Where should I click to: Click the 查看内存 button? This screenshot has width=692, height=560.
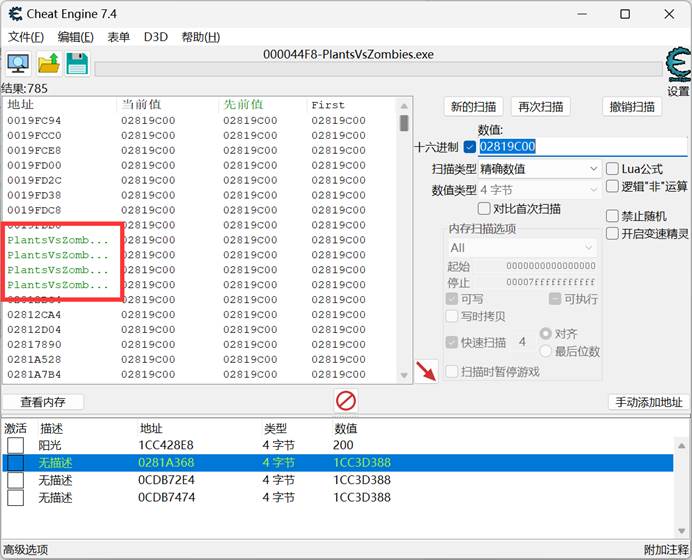(x=43, y=402)
